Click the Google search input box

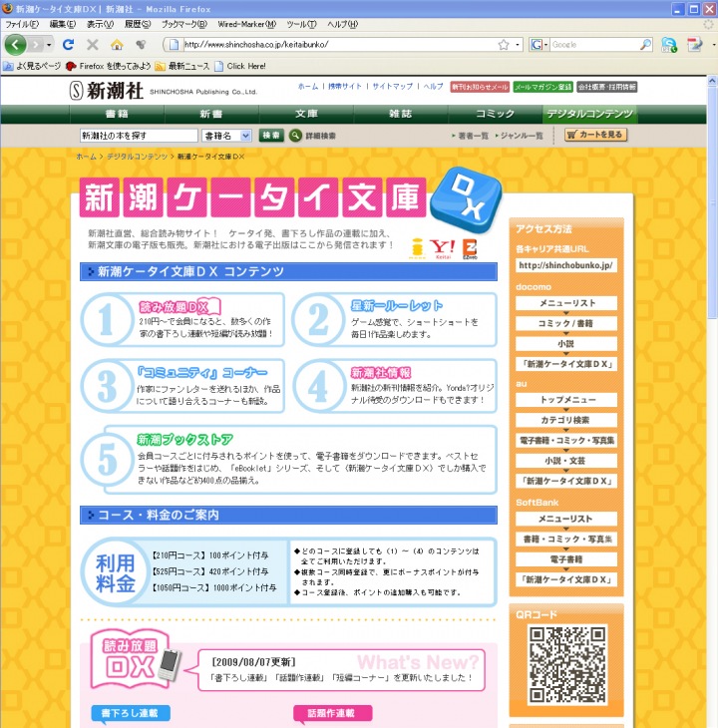(x=595, y=45)
